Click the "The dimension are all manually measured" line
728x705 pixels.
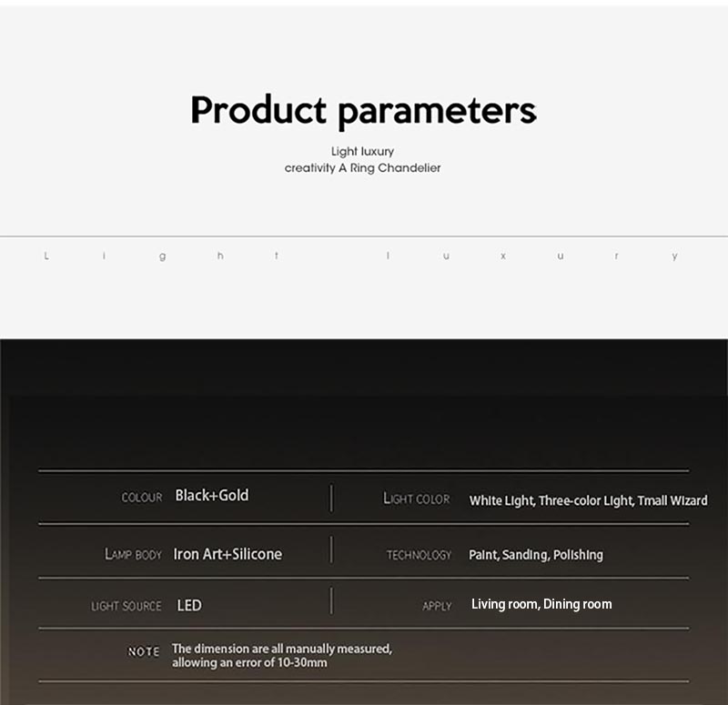coord(282,649)
